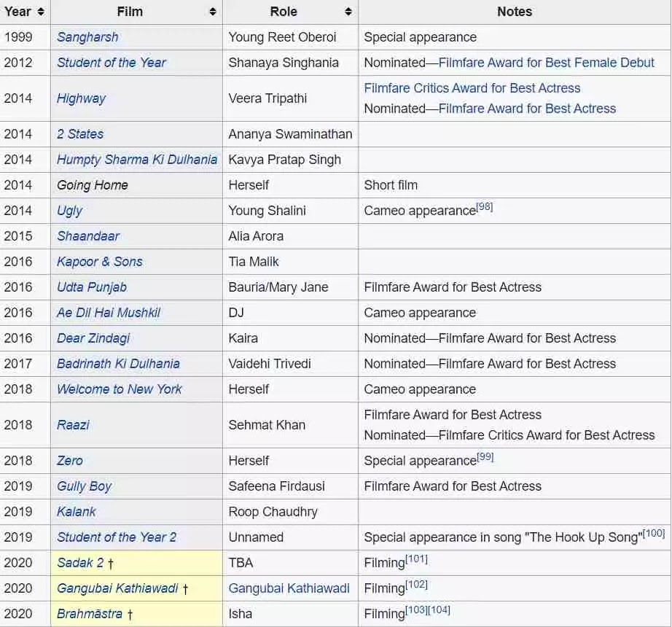672x627 pixels.
Task: Select the 'Roop Chaudhry' role cell
Action: click(x=290, y=512)
